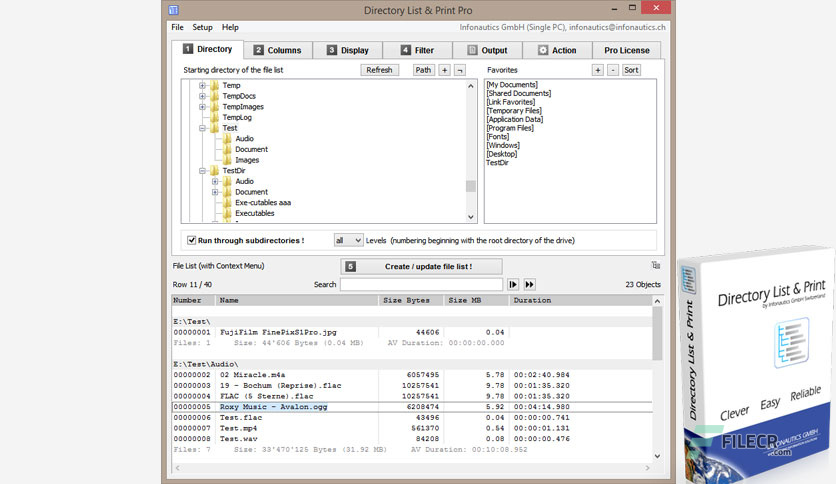The image size is (836, 484).
Task: Click the tree view icon beside file list
Action: pos(656,265)
